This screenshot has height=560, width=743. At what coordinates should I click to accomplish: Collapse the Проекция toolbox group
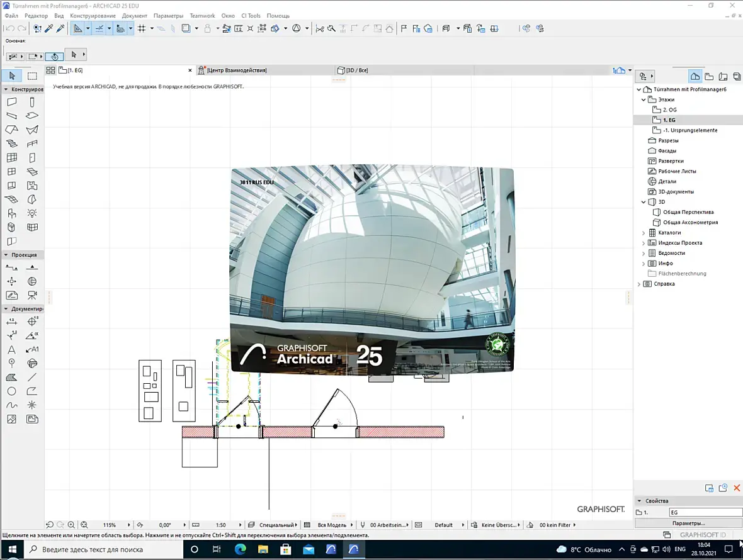tap(6, 255)
